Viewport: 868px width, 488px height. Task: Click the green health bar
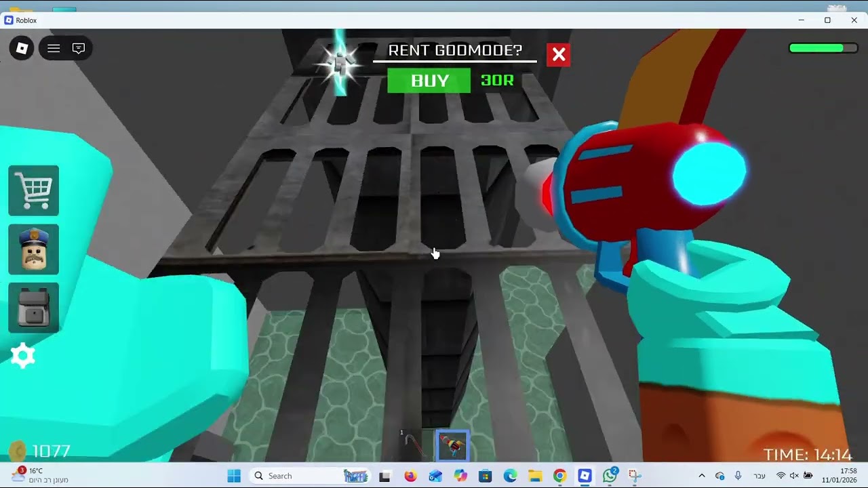823,48
